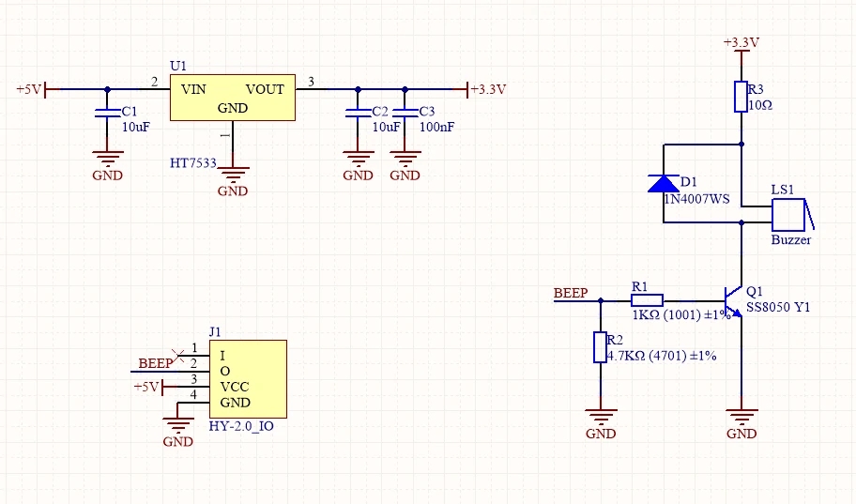The image size is (856, 504).
Task: Click the HY-2.0_IO connector label
Action: click(242, 425)
